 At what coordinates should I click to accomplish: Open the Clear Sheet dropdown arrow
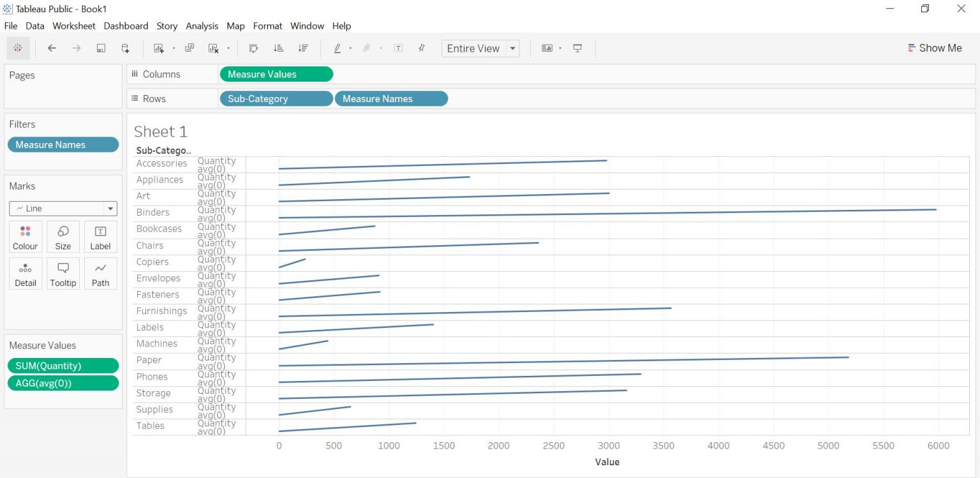[228, 48]
